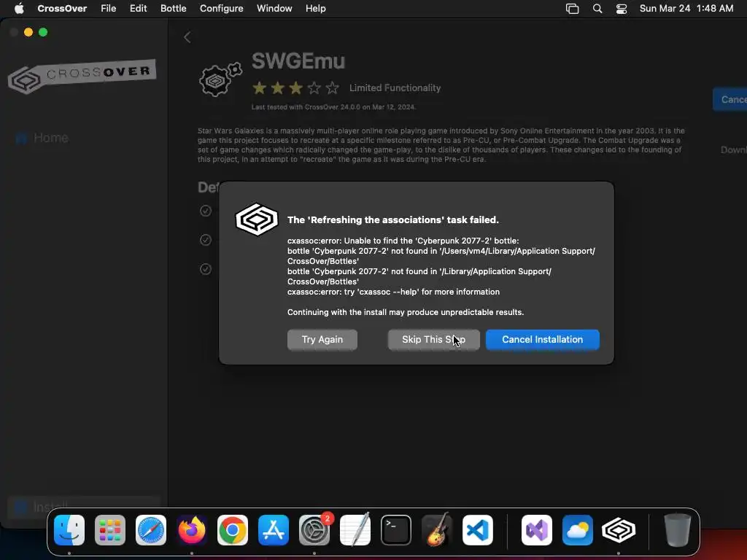Open Stage Manager icon in menu bar
The width and height of the screenshot is (747, 560).
572,9
